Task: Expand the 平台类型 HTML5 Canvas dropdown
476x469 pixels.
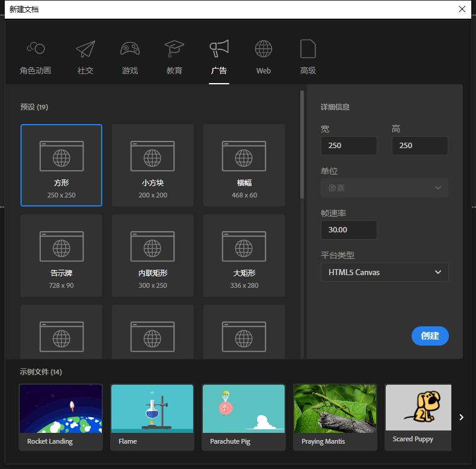Action: pyautogui.click(x=385, y=272)
